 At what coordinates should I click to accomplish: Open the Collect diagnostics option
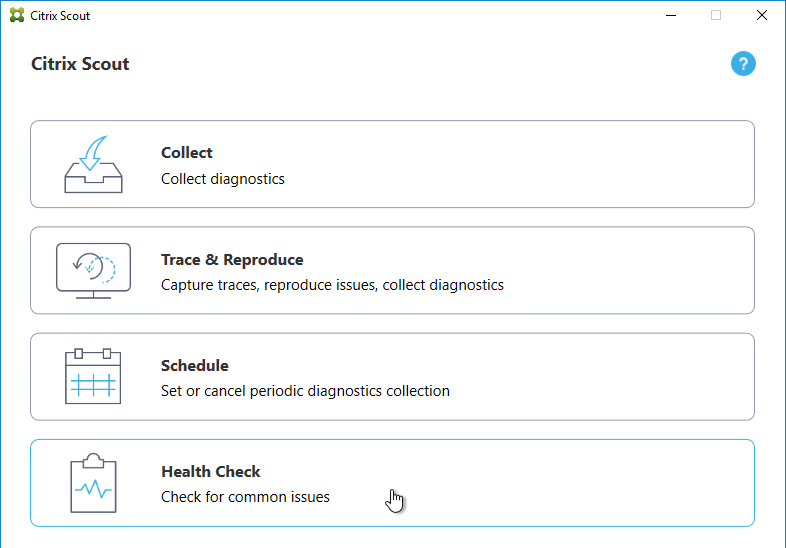tap(392, 164)
